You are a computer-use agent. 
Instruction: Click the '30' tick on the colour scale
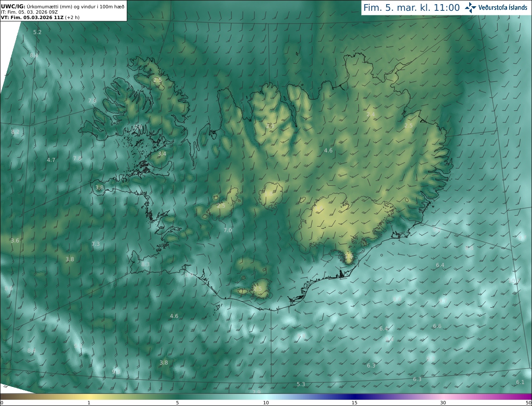443,403
